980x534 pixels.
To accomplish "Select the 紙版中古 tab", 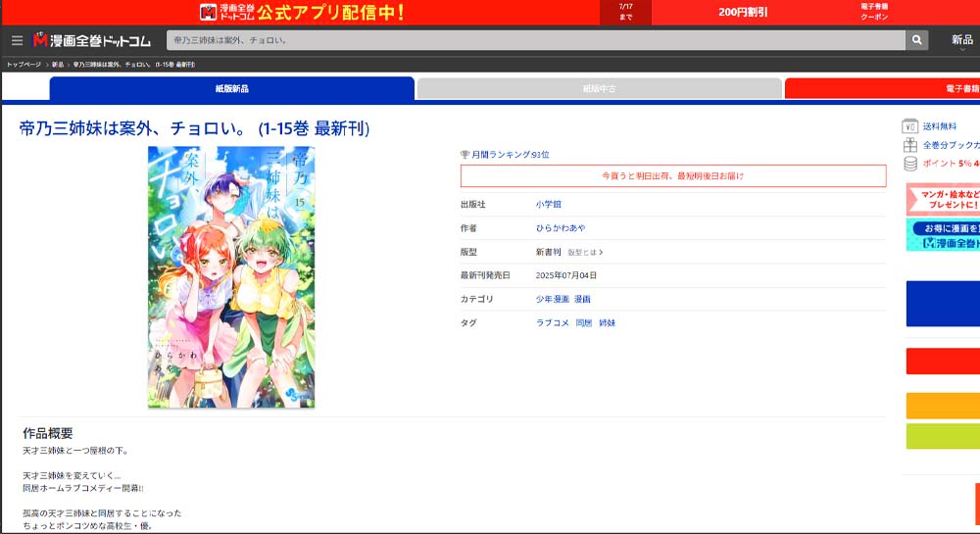I will tap(599, 89).
